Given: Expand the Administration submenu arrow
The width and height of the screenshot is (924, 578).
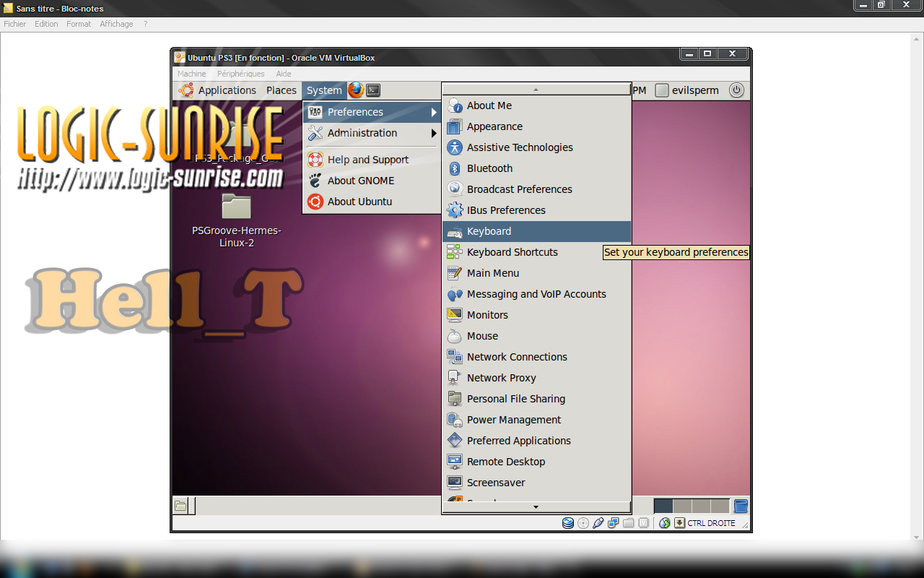Looking at the screenshot, I should [435, 133].
